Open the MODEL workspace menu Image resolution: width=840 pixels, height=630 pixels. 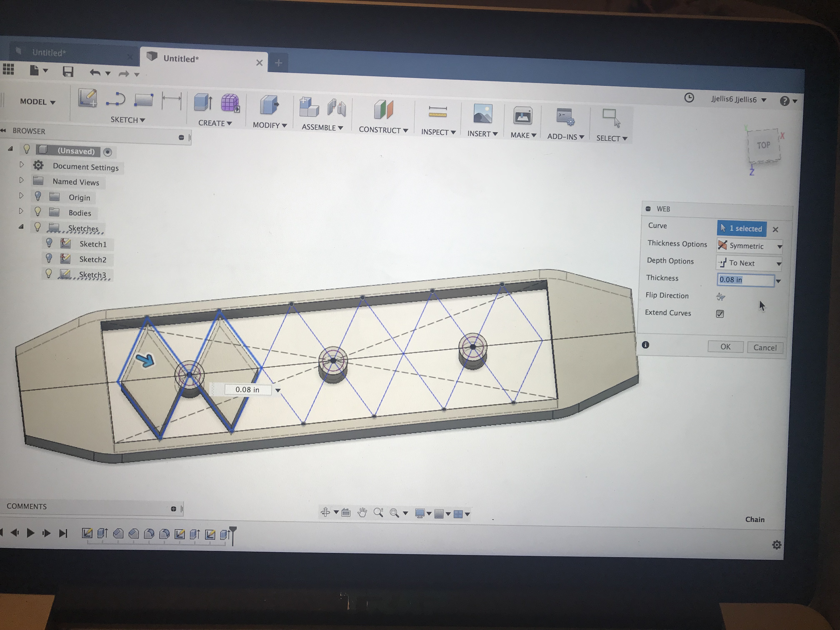tap(37, 102)
